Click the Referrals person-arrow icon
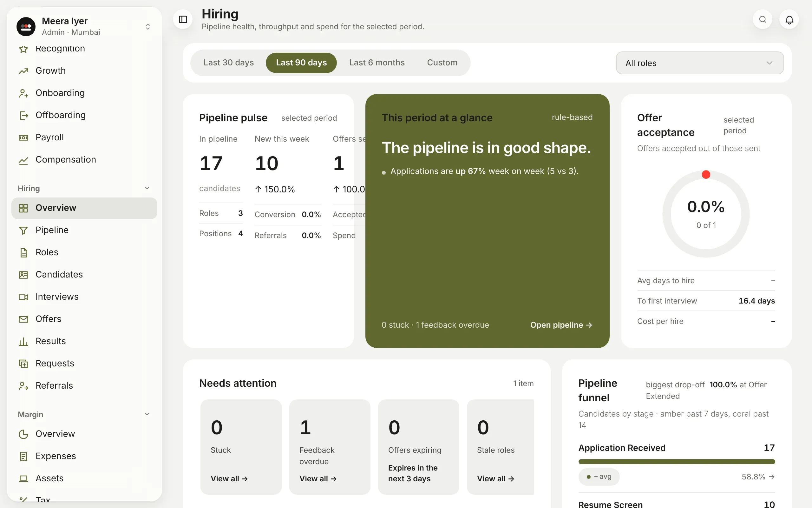The width and height of the screenshot is (812, 508). 23,386
